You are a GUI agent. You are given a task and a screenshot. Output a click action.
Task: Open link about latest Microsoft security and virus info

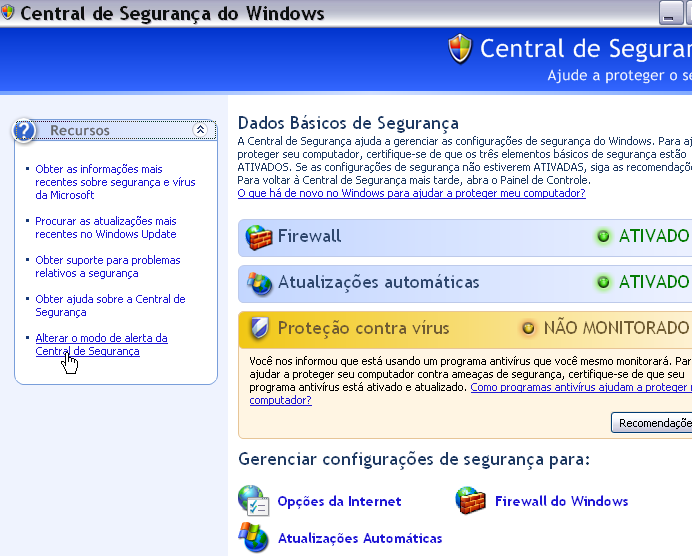point(115,182)
